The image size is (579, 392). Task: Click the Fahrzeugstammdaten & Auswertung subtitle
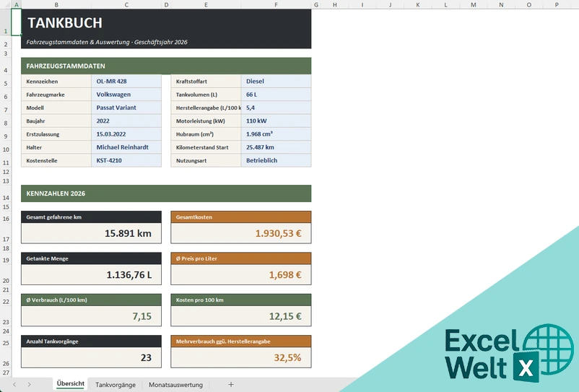tap(107, 42)
